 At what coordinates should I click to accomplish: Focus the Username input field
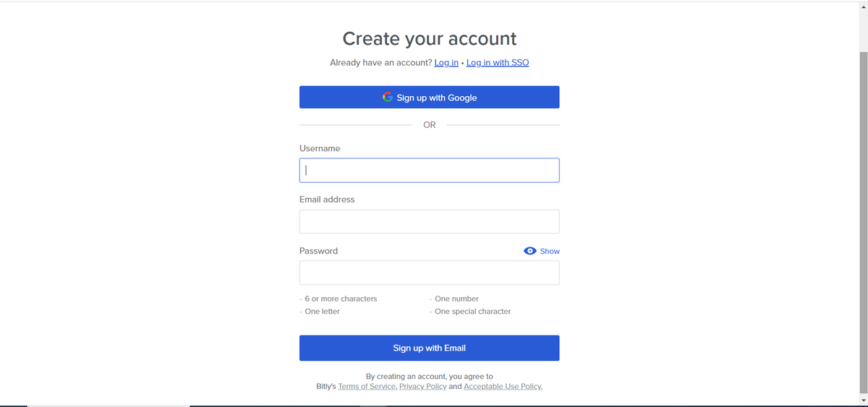[x=429, y=171]
